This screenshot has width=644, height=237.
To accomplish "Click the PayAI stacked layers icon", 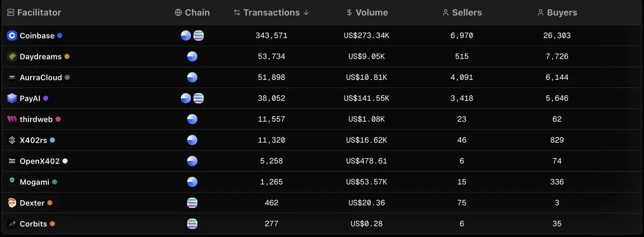I will (x=12, y=98).
